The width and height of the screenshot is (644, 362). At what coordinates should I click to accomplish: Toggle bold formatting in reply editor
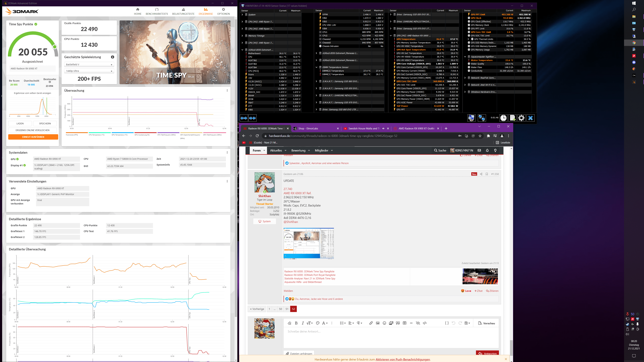[x=296, y=323]
